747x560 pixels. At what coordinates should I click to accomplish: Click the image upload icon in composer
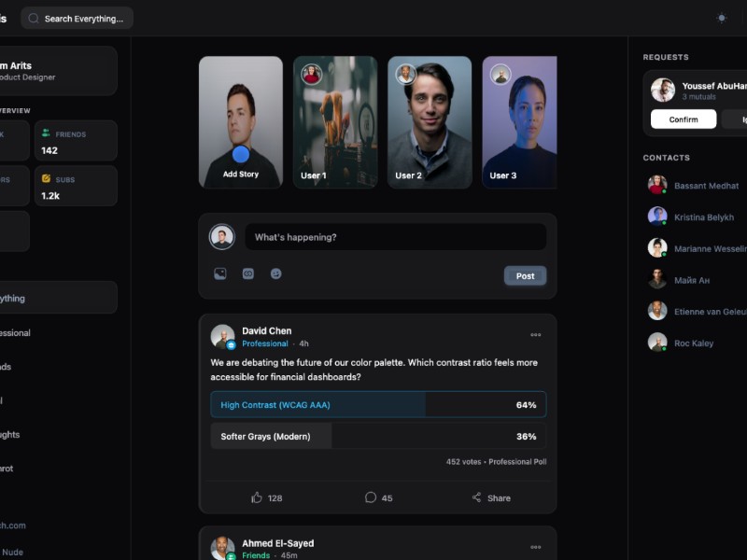click(x=220, y=274)
